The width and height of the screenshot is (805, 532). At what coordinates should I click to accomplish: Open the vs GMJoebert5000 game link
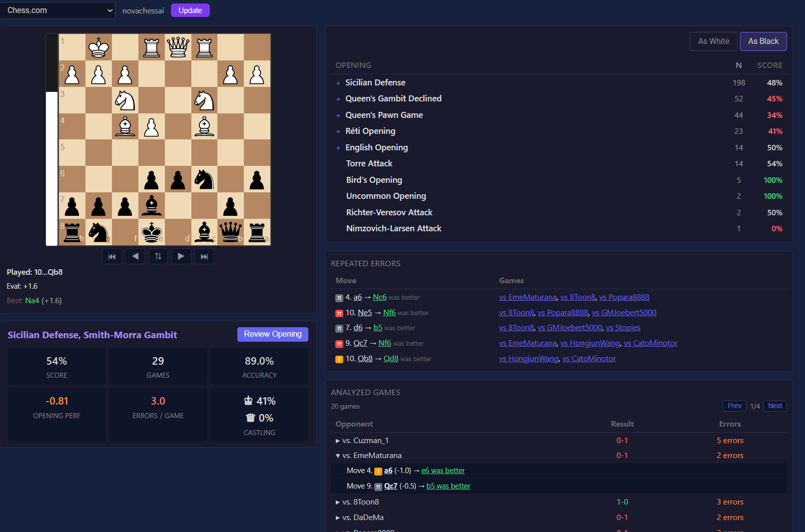[x=624, y=313]
